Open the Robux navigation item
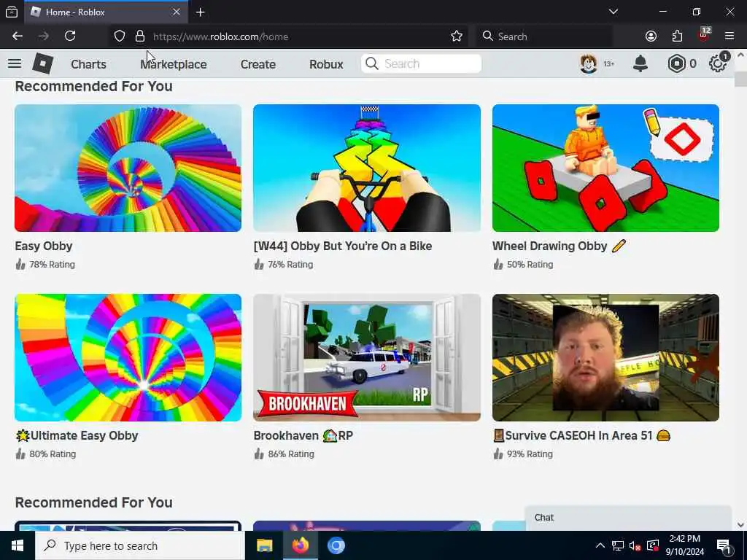The image size is (747, 560). point(326,64)
